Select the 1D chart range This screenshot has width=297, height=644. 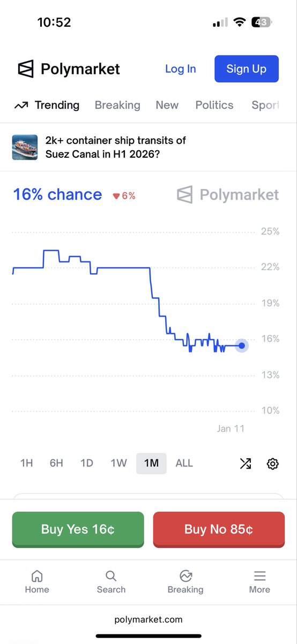pos(87,463)
